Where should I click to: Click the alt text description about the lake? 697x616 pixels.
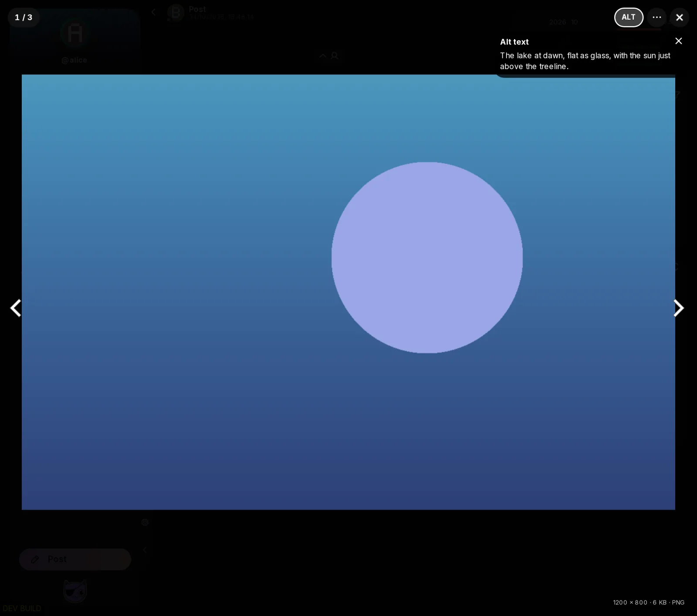tap(585, 61)
